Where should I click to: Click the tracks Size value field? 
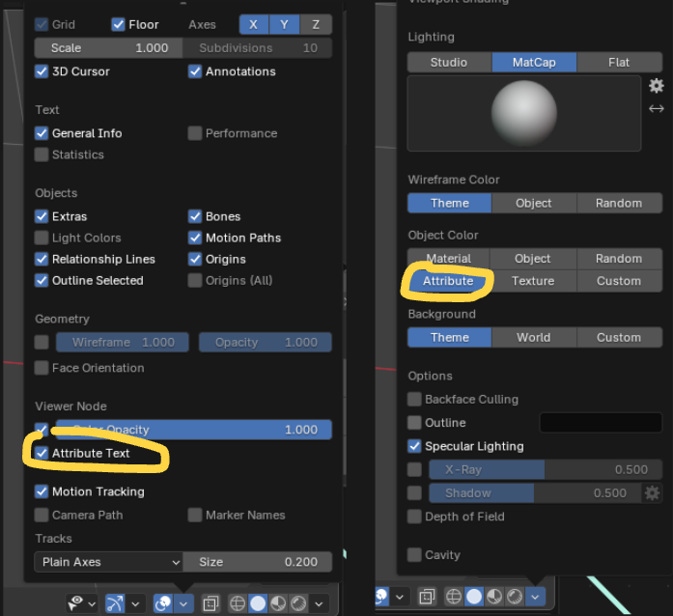pyautogui.click(x=258, y=562)
